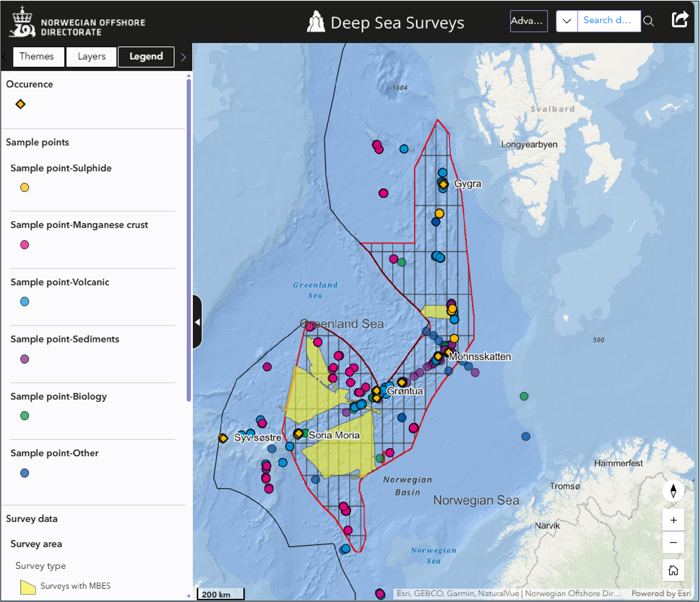
Task: Open the Advanced search button
Action: (x=528, y=21)
